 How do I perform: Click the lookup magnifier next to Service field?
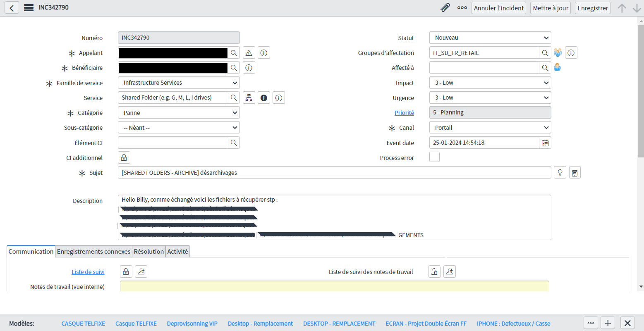click(x=234, y=98)
